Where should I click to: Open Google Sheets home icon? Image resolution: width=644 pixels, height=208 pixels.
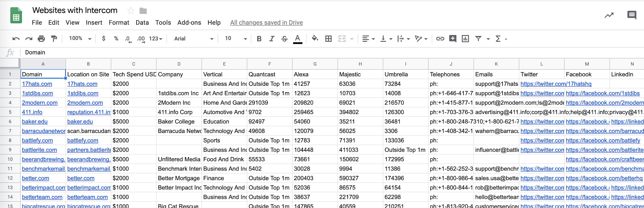click(16, 15)
